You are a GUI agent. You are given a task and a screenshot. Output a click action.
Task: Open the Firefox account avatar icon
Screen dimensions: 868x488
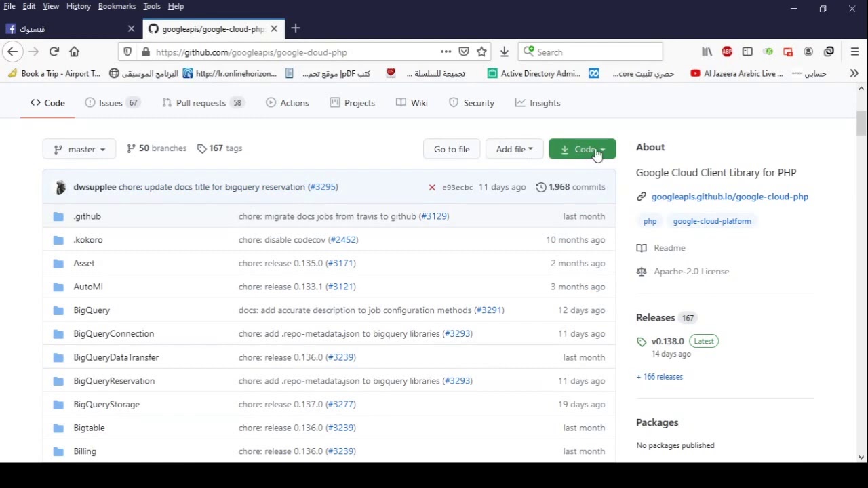pyautogui.click(x=808, y=52)
